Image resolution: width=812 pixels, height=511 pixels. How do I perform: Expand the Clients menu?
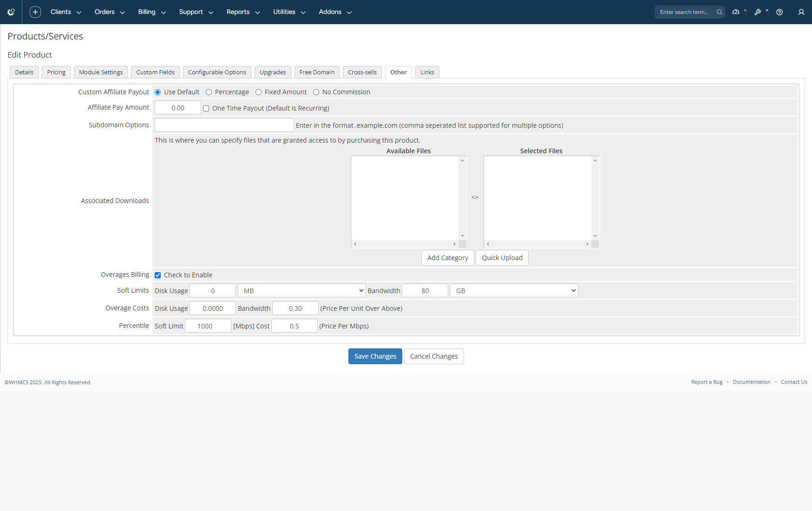(x=66, y=12)
